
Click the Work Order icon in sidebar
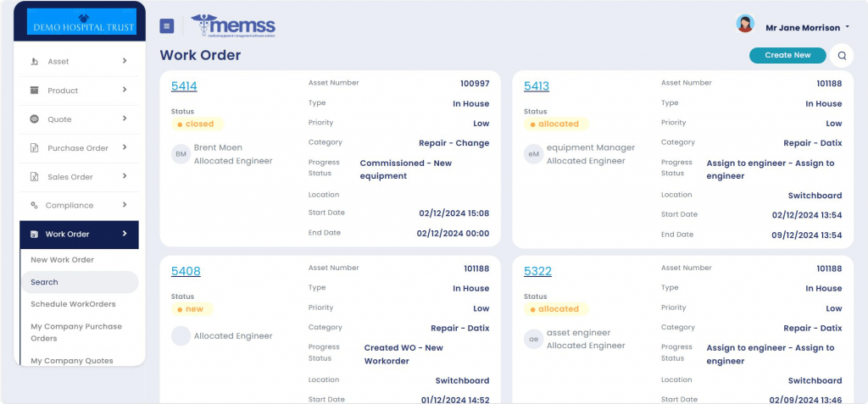point(34,234)
